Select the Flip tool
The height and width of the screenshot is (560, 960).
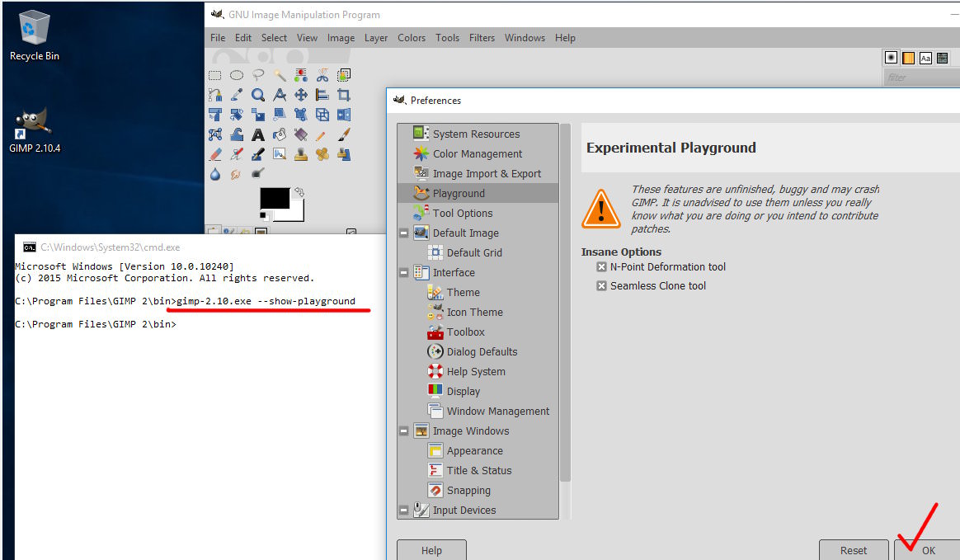tap(343, 115)
